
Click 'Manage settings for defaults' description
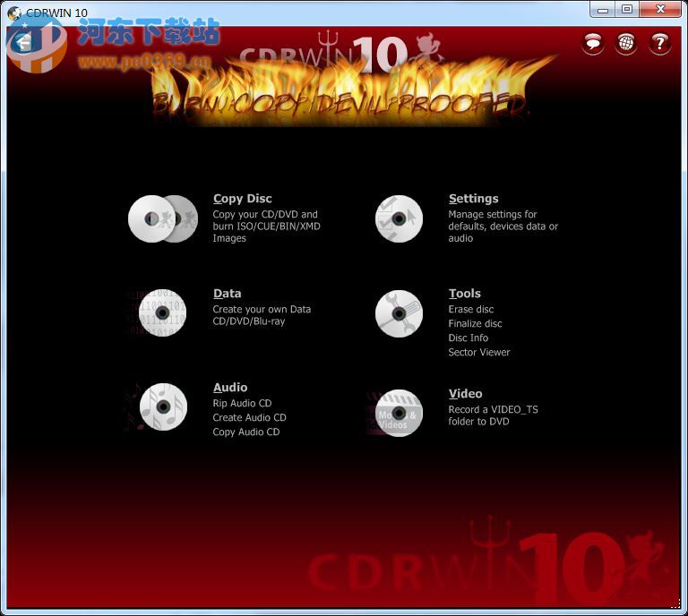point(503,227)
